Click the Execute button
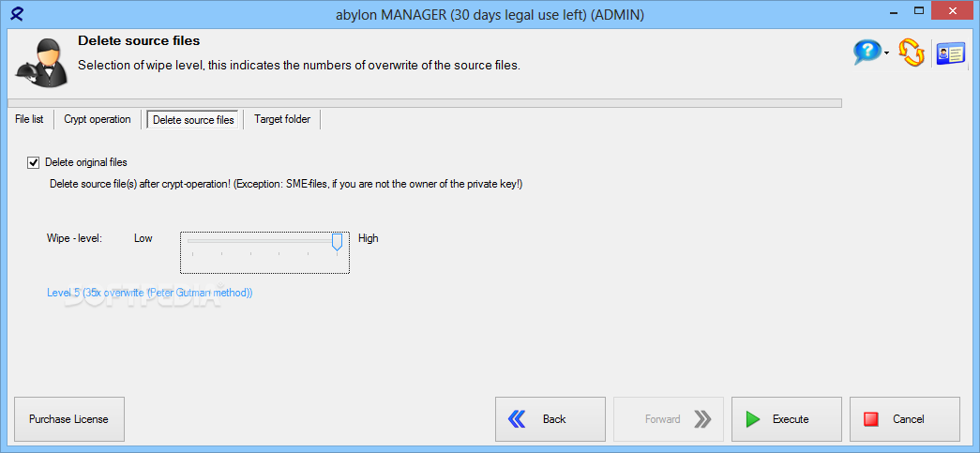The image size is (980, 453). point(786,419)
